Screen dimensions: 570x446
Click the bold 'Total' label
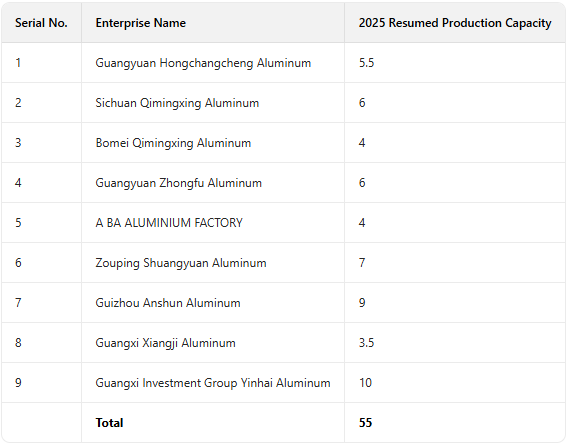(109, 423)
